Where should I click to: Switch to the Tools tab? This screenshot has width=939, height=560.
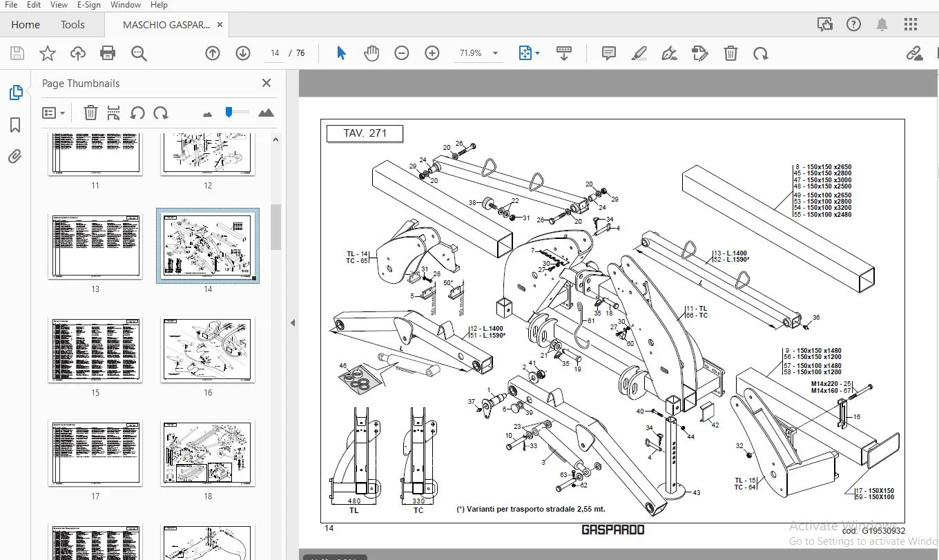click(x=72, y=24)
